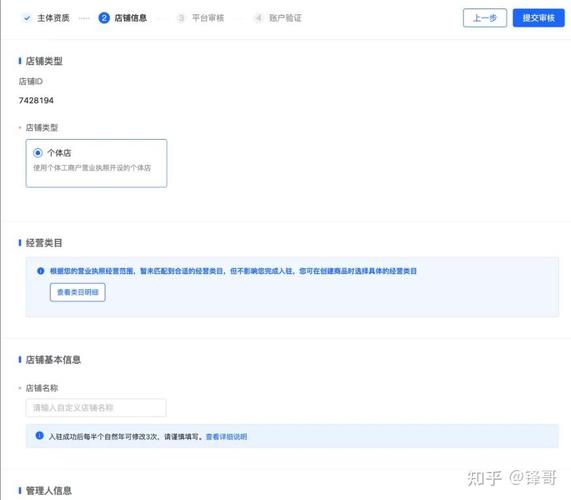
Task: Click the 提交审核 submit button
Action: point(538,18)
